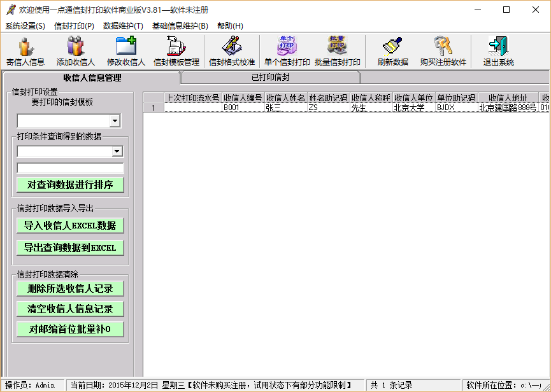551x392 pixels.
Task: Click 购买注册软件 purchase registration icon
Action: coord(443,51)
